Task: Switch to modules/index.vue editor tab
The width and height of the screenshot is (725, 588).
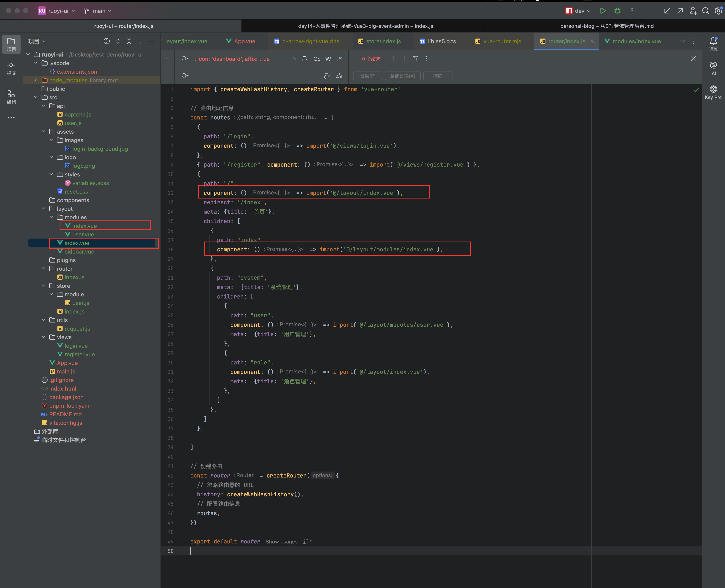Action: tap(633, 41)
